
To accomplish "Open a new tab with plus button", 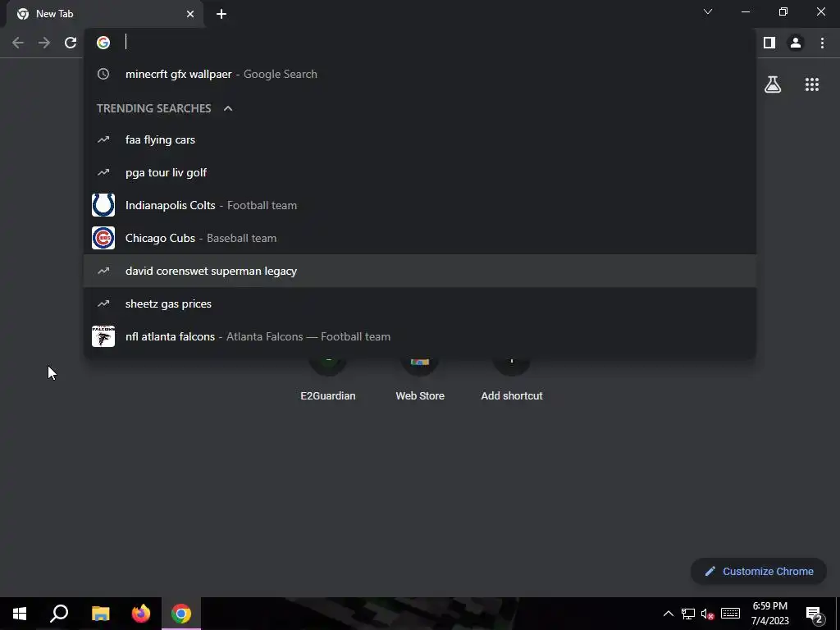I will (221, 14).
